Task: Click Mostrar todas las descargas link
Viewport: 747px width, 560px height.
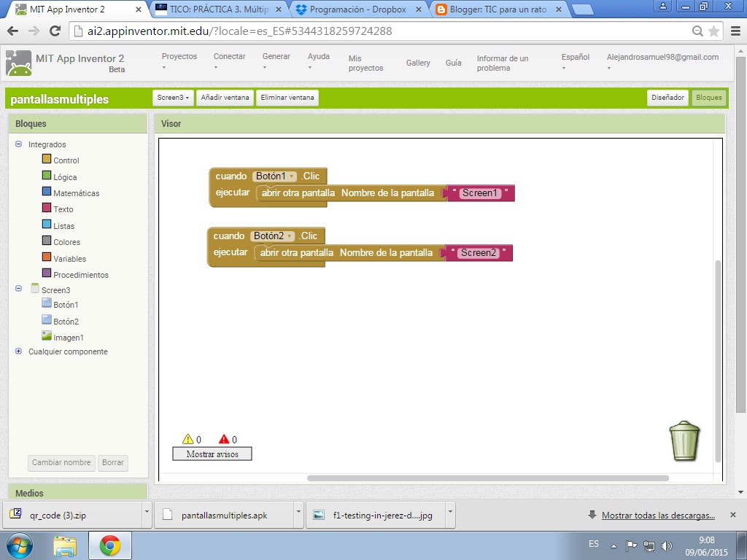Action: point(658,516)
